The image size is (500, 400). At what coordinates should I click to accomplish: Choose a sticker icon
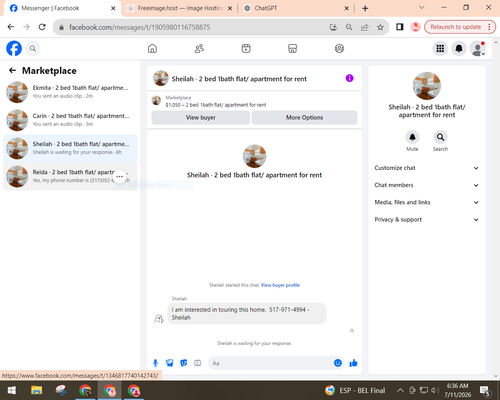click(x=184, y=363)
